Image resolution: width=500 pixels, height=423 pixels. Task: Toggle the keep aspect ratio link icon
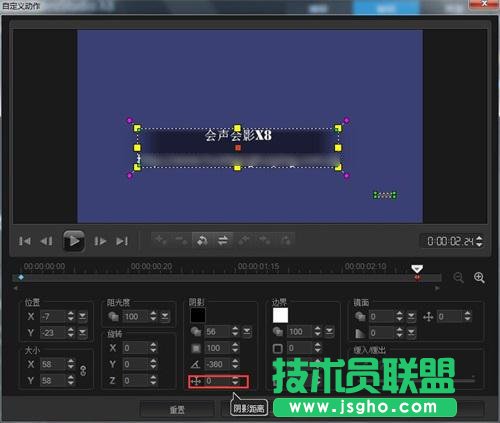[x=83, y=371]
